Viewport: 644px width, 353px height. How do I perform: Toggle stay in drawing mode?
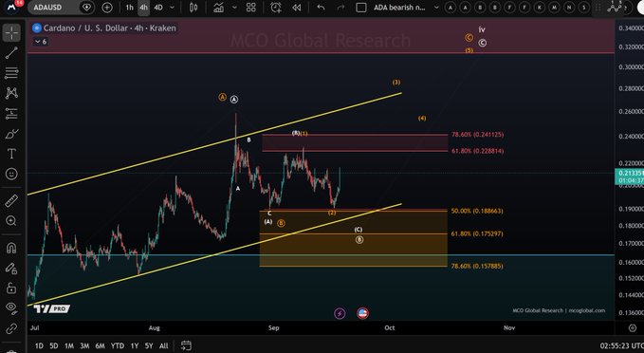[x=11, y=269]
